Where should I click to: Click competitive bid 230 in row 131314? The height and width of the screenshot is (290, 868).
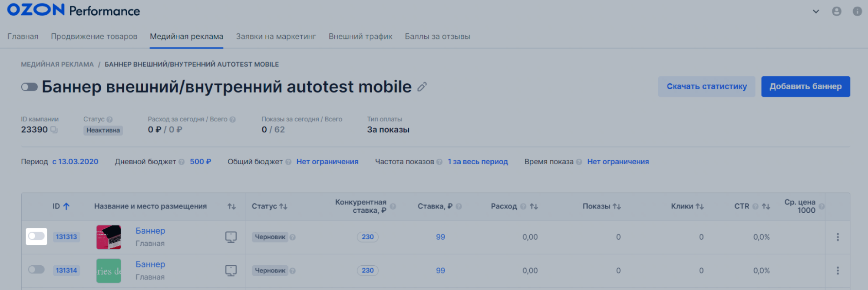coord(367,270)
